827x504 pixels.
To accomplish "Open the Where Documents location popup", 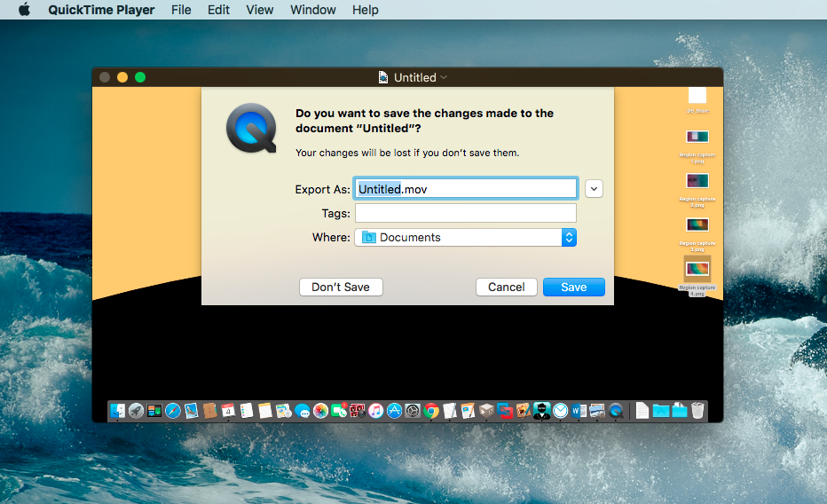I will [466, 237].
